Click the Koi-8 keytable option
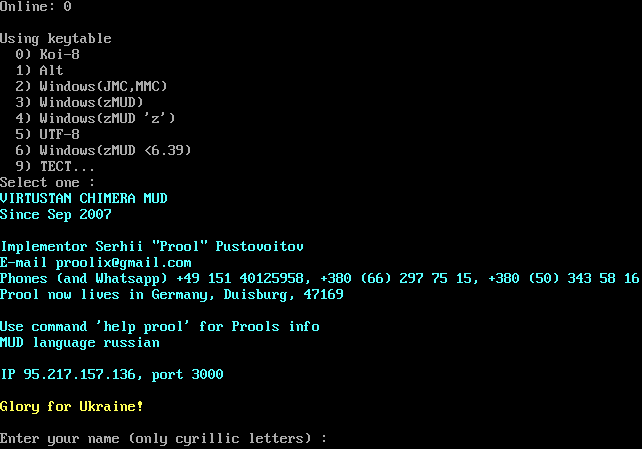 pyautogui.click(x=59, y=55)
